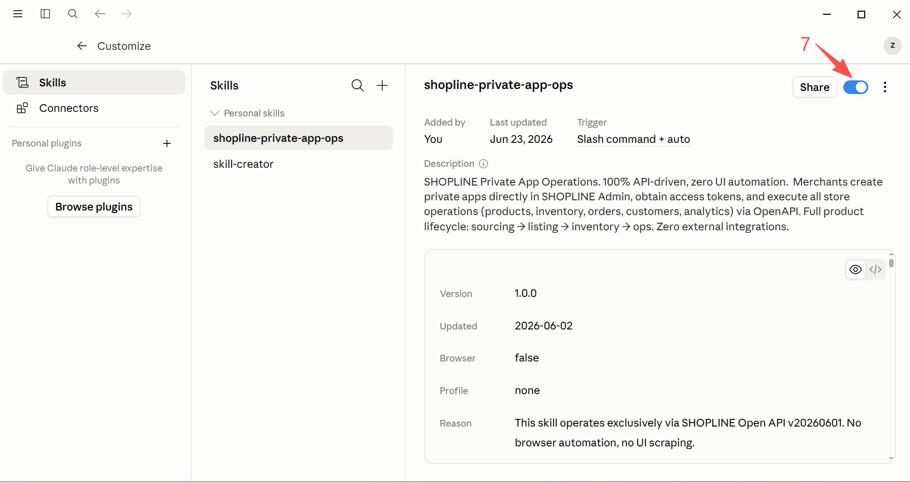This screenshot has width=910, height=482.
Task: Click the skill content scrollbar
Action: [891, 263]
